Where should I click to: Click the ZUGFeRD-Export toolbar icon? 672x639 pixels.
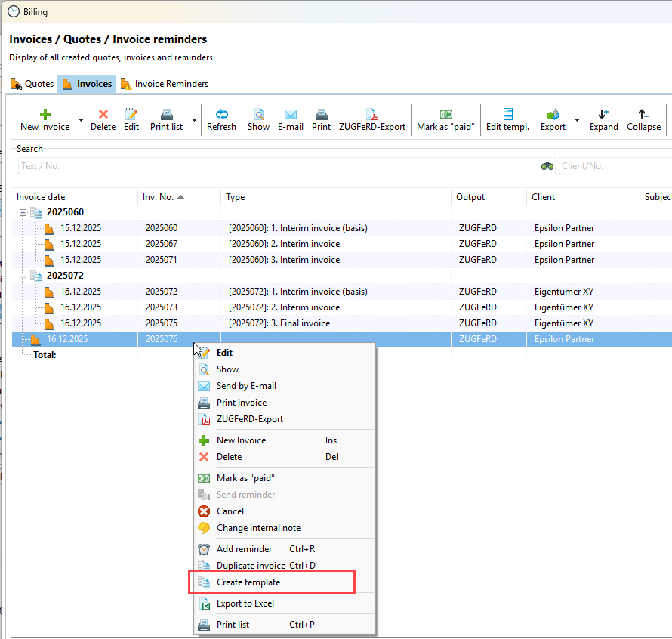pyautogui.click(x=372, y=115)
